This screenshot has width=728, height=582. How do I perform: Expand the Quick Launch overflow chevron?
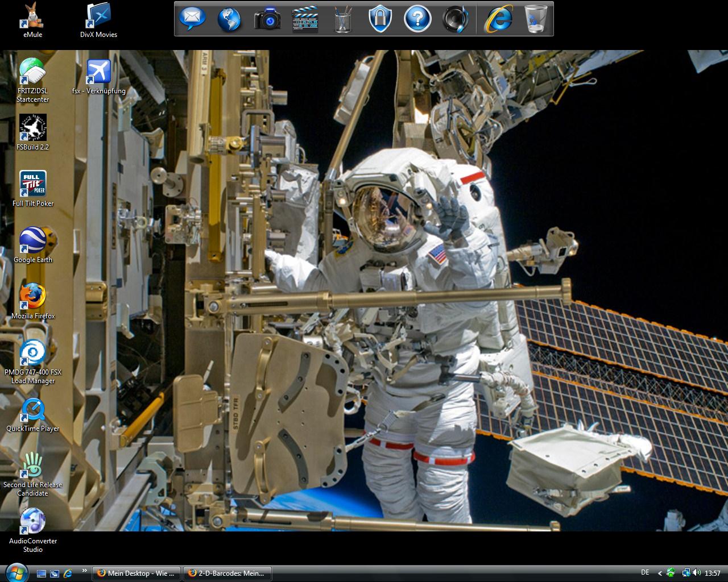click(85, 571)
